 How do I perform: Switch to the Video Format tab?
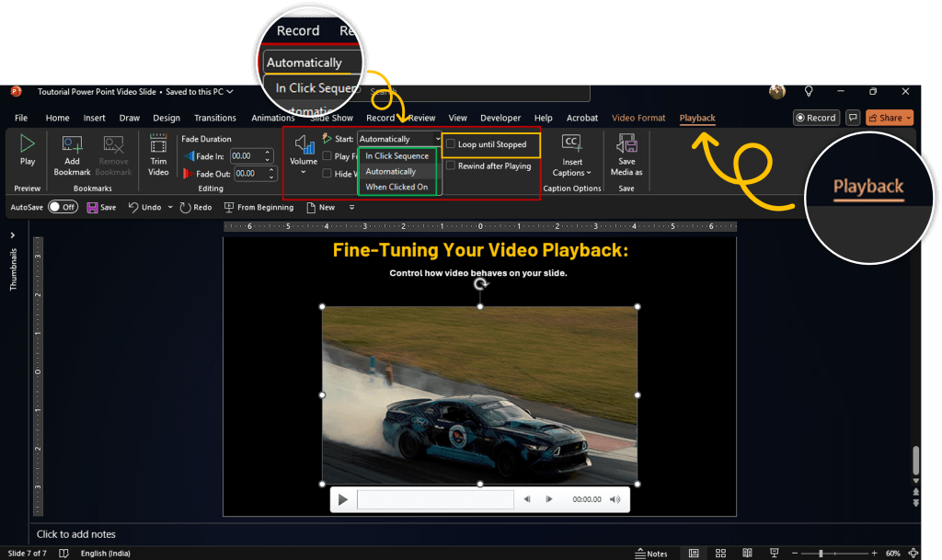(x=638, y=119)
